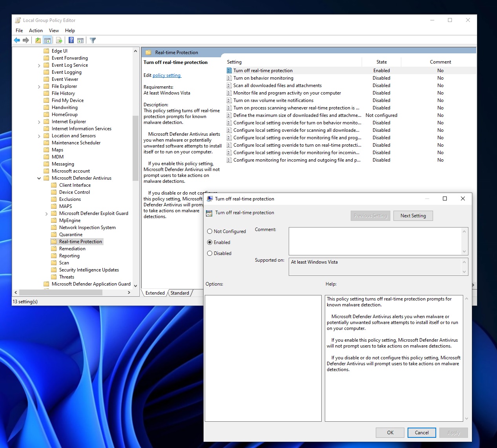Viewport: 497px width, 448px height.
Task: Sort settings by the State column header
Action: pyautogui.click(x=381, y=62)
